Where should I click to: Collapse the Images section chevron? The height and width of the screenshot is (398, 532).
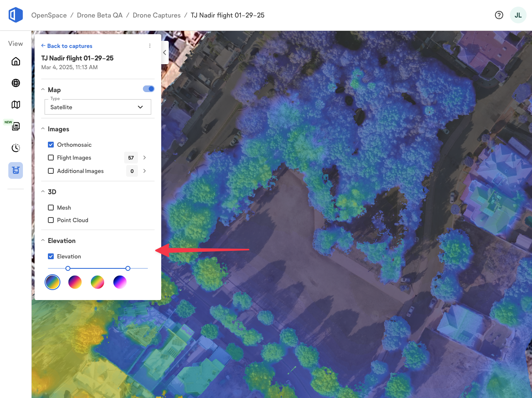[x=43, y=129]
